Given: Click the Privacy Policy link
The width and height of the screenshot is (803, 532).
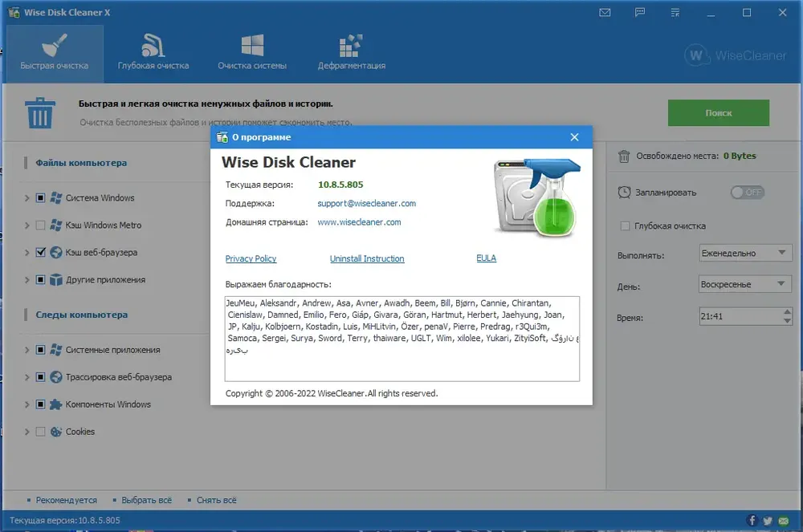Looking at the screenshot, I should click(x=251, y=259).
